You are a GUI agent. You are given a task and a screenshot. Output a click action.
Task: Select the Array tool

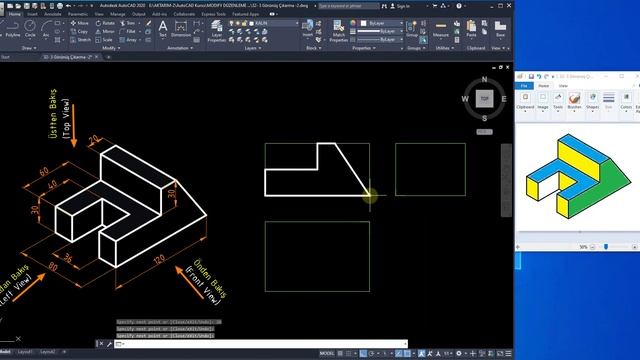pyautogui.click(x=129, y=40)
